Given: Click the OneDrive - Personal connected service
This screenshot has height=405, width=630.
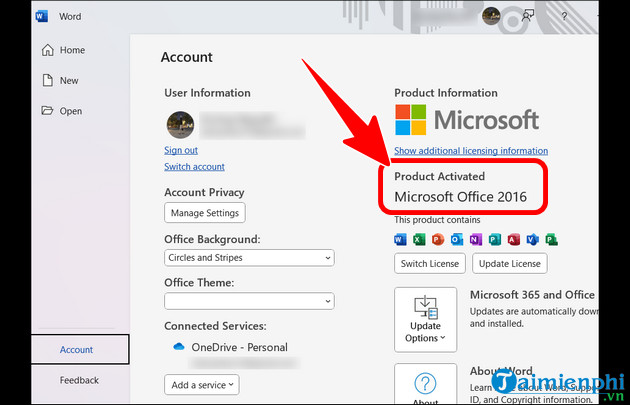Looking at the screenshot, I should (230, 347).
